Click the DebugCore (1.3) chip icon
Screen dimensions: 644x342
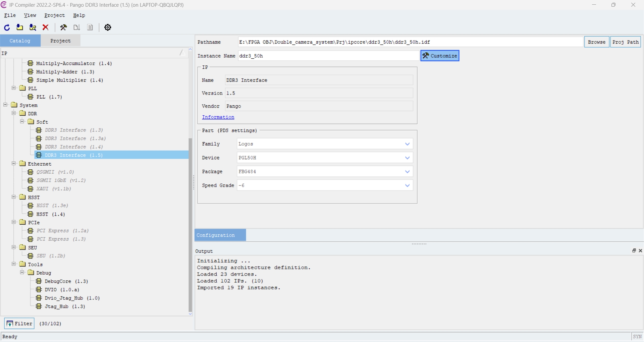pyautogui.click(x=39, y=281)
